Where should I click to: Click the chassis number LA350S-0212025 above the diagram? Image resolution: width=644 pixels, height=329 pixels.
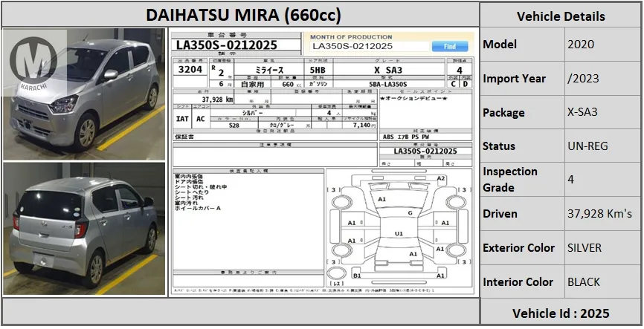tap(425, 151)
